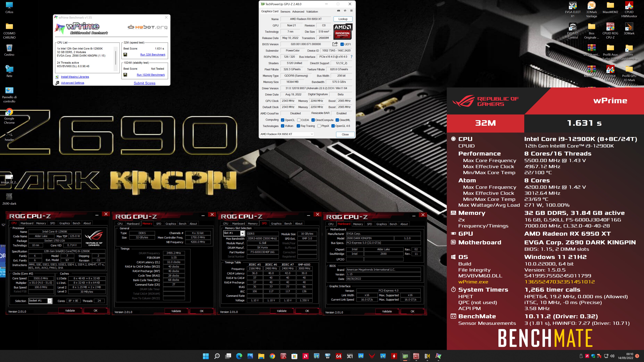Click GPU-Z screenshot camera icon
The width and height of the screenshot is (644, 362).
(338, 11)
